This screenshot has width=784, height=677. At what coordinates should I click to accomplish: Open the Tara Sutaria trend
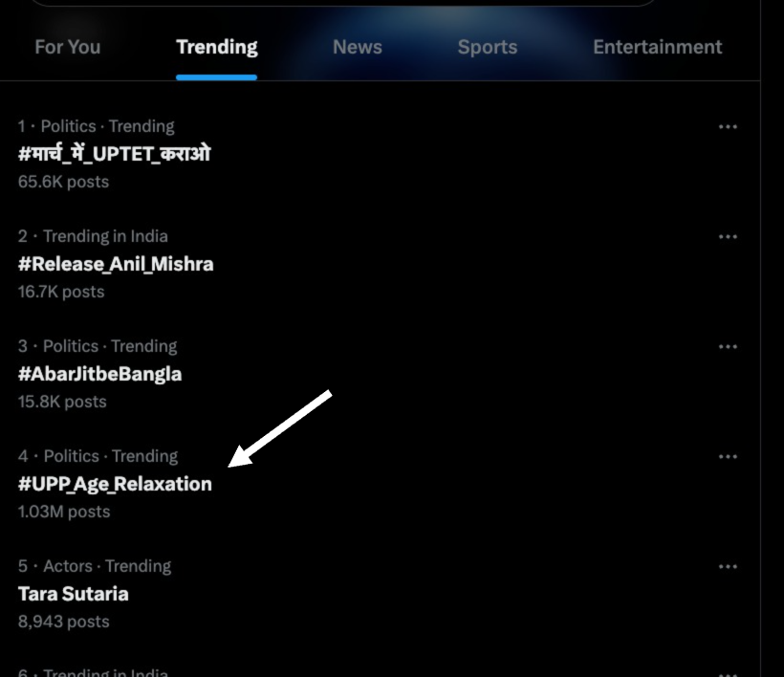(x=73, y=594)
